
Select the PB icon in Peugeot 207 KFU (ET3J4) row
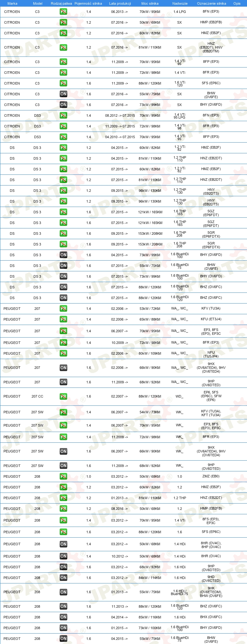(x=63, y=319)
